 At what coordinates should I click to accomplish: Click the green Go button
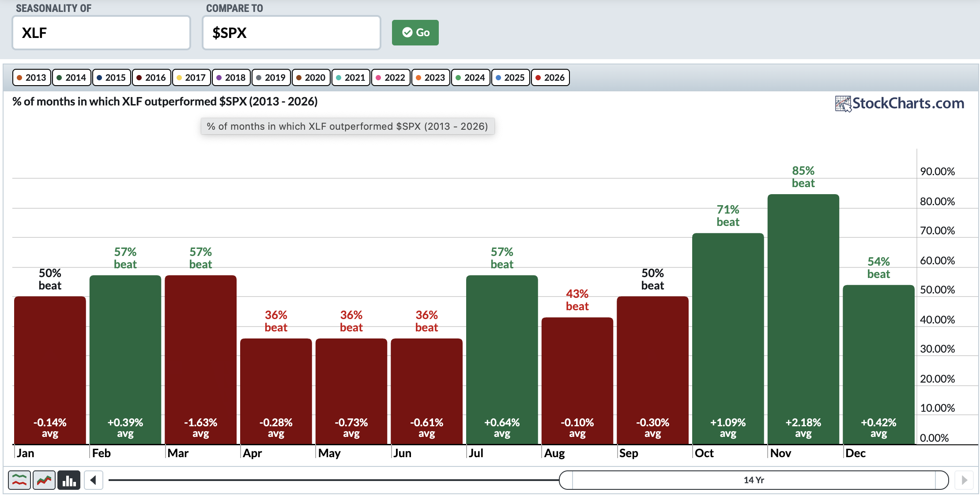(x=415, y=33)
